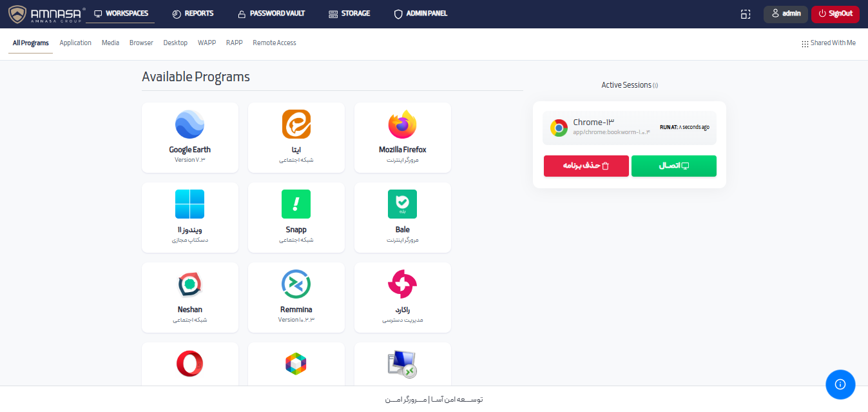This screenshot has width=868, height=412.
Task: Click the green connect session button
Action: point(674,166)
